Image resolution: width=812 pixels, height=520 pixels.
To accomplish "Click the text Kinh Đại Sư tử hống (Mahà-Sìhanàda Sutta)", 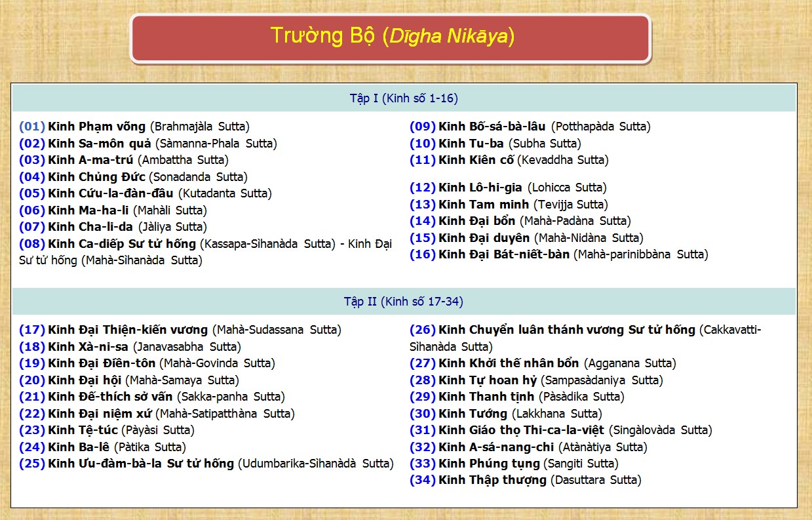I will click(205, 252).
